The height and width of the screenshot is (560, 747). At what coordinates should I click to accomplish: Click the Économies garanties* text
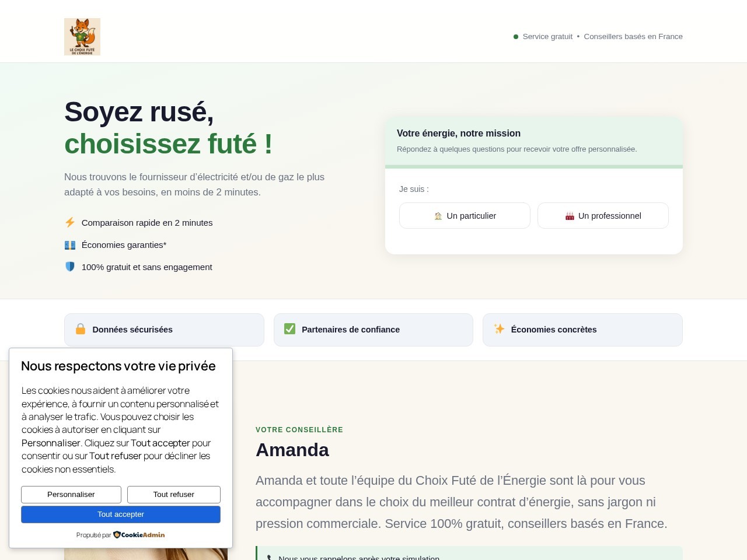click(x=124, y=245)
